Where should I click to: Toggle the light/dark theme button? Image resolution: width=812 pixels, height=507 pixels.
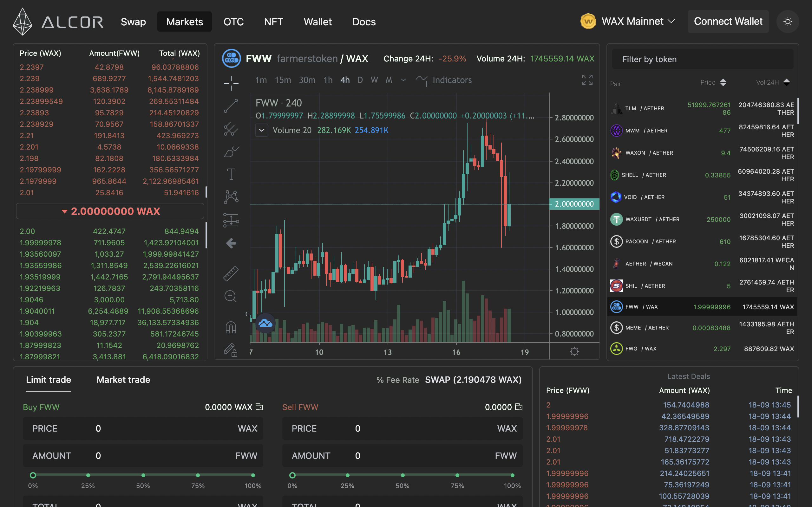(x=788, y=22)
